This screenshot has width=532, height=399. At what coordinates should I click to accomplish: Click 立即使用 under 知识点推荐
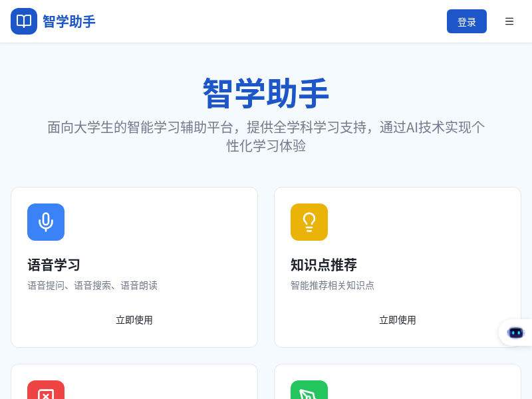pos(398,320)
